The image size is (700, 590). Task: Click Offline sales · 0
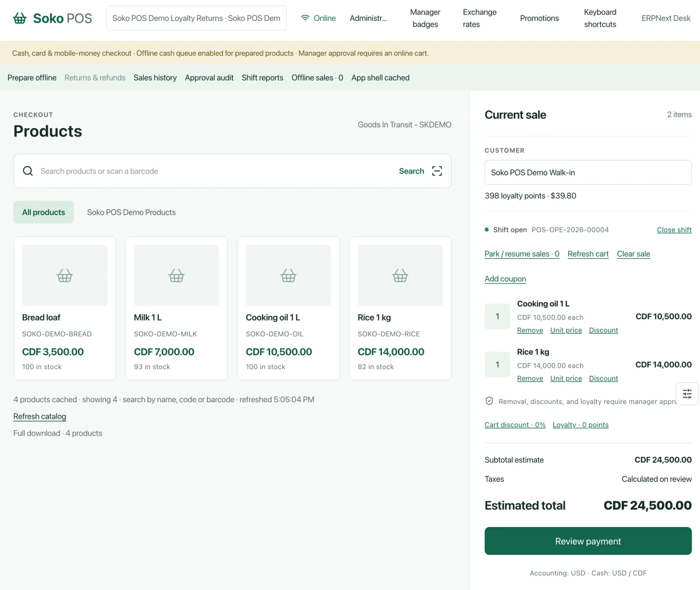317,77
